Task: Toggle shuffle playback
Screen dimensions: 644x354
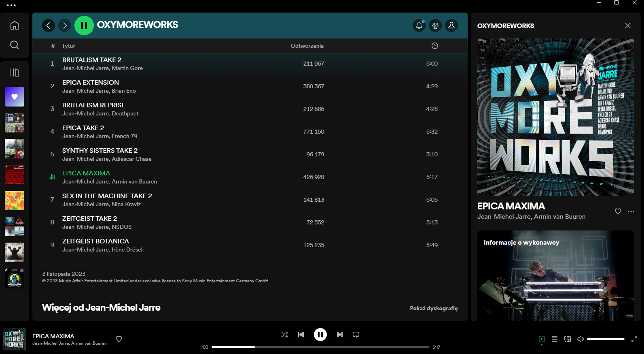Action: 285,335
